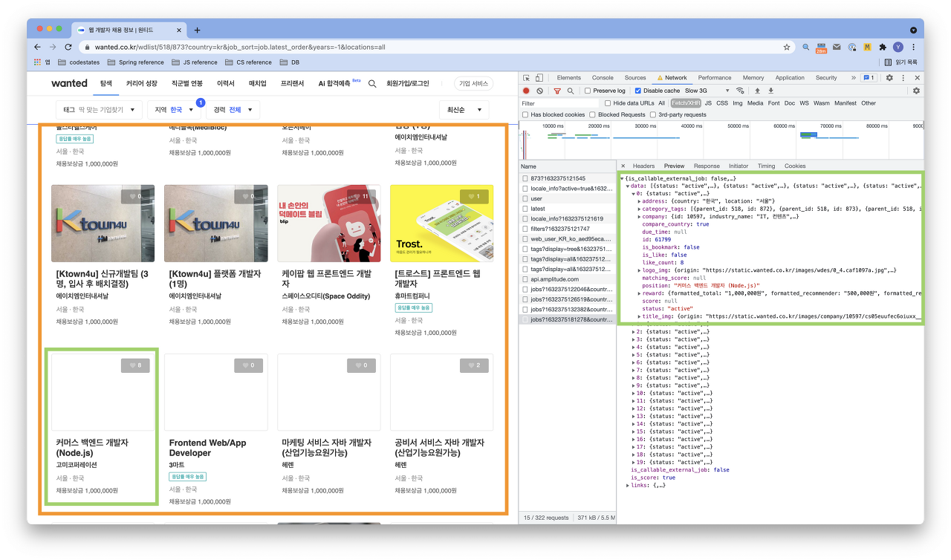951x560 pixels.
Task: Close the request details pane with X
Action: (x=623, y=166)
